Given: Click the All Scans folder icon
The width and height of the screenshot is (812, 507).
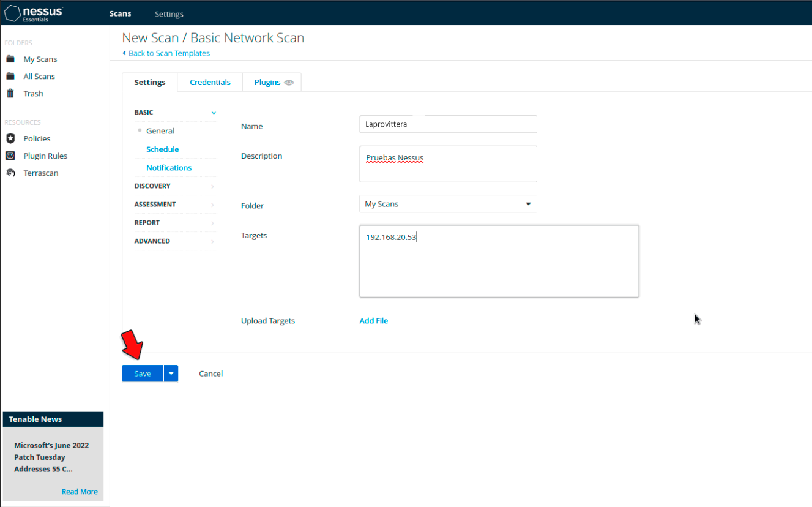Looking at the screenshot, I should pos(10,76).
